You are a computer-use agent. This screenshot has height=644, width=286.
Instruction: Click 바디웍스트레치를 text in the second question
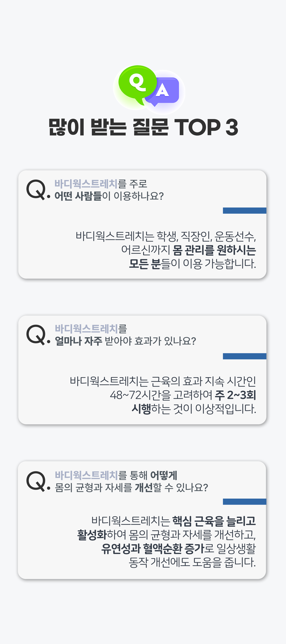91,329
